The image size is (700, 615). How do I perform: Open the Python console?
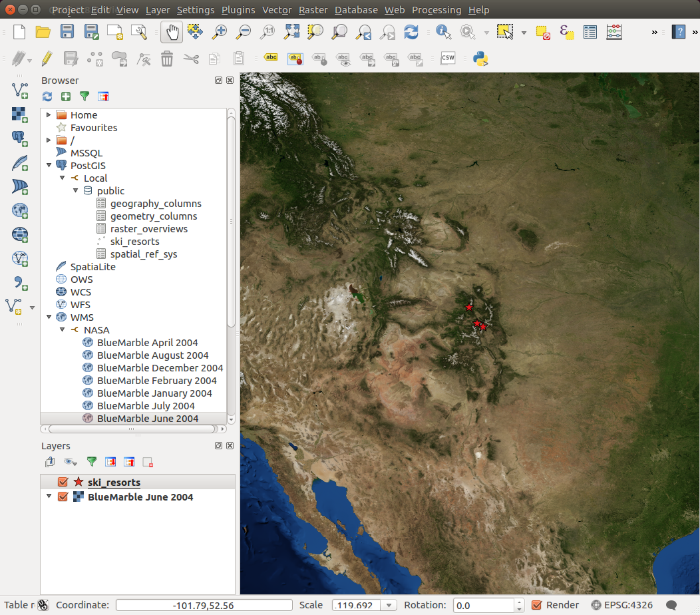(480, 59)
